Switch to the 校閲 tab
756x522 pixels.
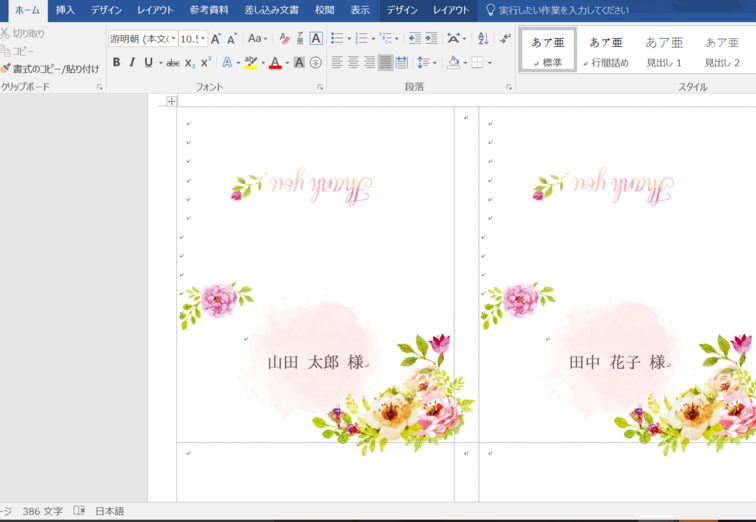pos(324,10)
